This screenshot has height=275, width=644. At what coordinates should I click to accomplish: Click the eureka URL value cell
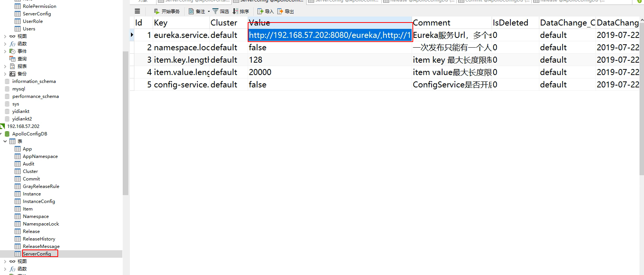[330, 35]
